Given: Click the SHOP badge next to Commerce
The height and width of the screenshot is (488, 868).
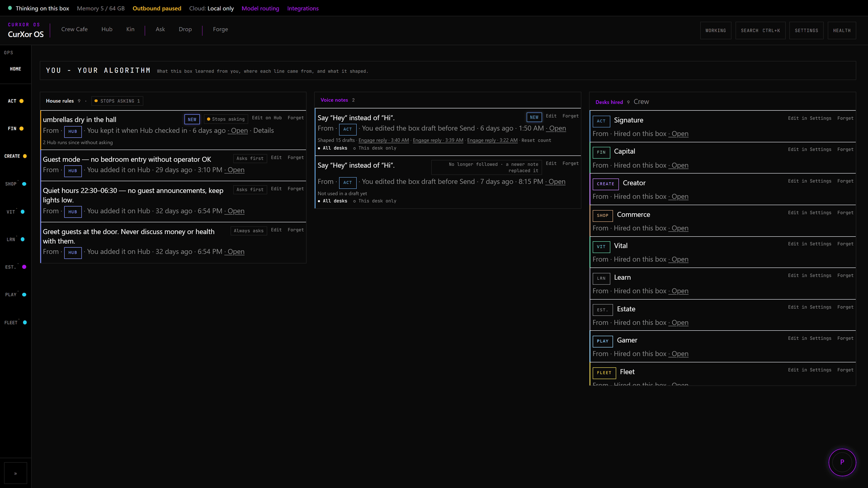Looking at the screenshot, I should point(603,216).
